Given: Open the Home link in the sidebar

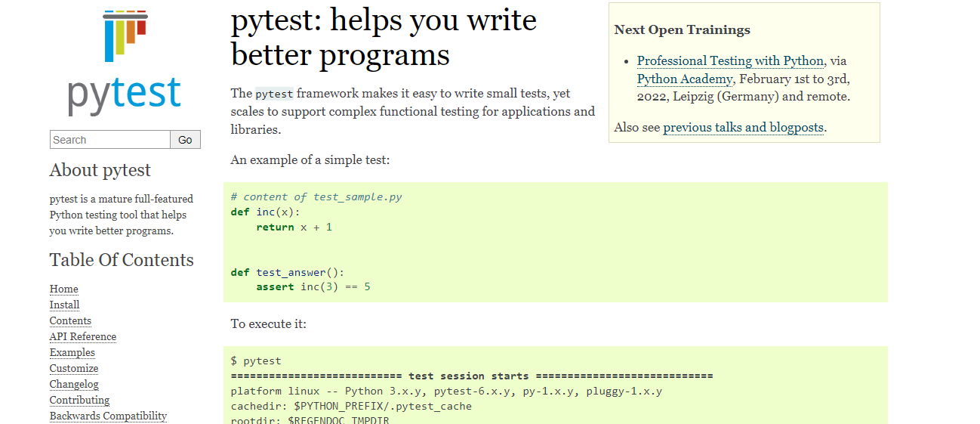Looking at the screenshot, I should coord(64,289).
